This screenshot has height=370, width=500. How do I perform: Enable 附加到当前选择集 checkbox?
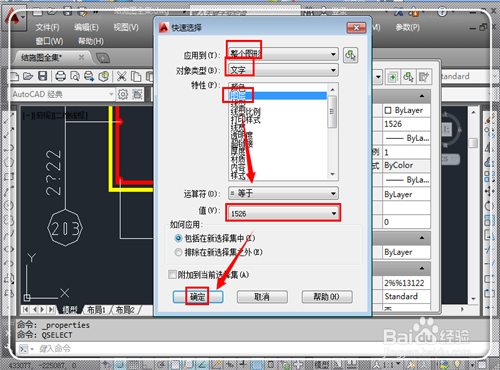[x=172, y=275]
